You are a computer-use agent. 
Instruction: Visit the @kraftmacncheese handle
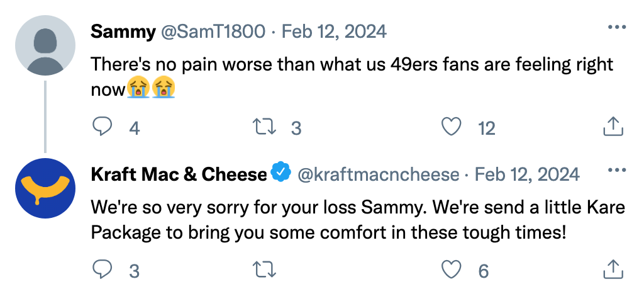point(377,174)
